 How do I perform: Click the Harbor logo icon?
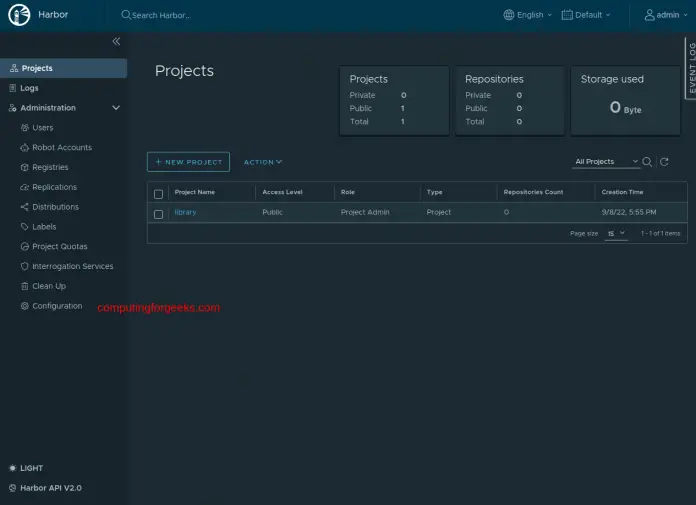coord(19,15)
